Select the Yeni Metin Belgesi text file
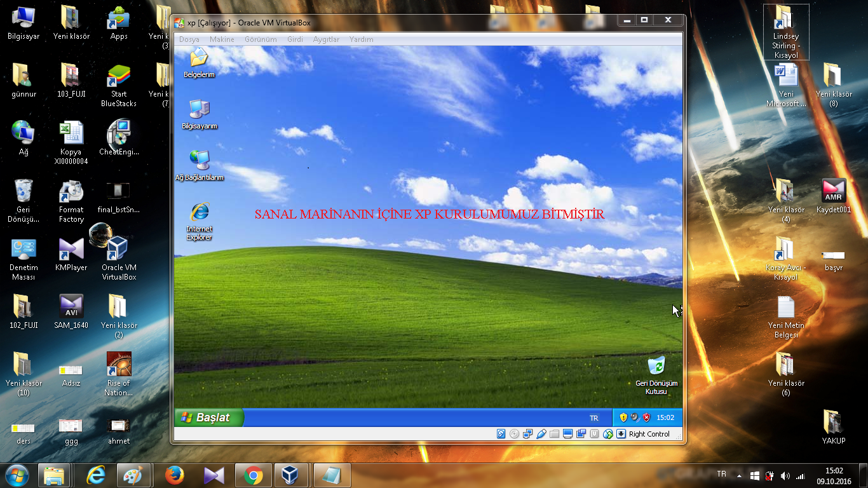The height and width of the screenshot is (488, 868). (x=786, y=316)
